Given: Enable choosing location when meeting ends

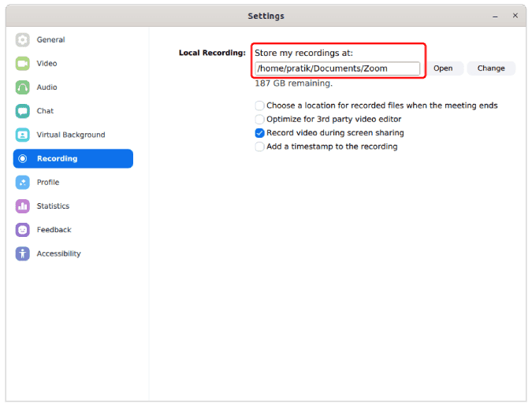Looking at the screenshot, I should point(259,105).
